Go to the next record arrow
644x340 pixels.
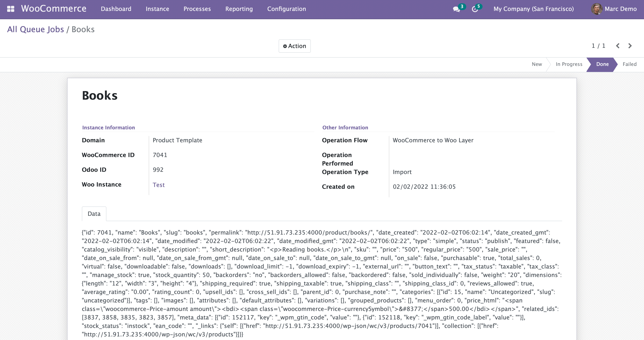coord(630,46)
